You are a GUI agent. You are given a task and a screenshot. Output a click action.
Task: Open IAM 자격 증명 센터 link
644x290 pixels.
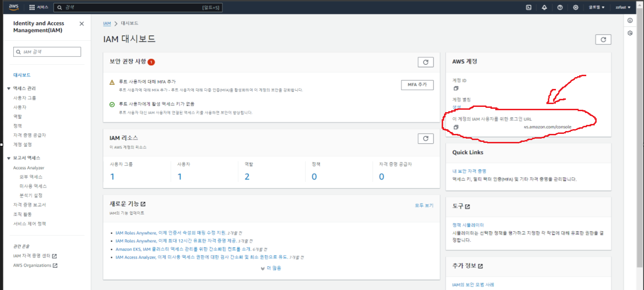pos(35,256)
